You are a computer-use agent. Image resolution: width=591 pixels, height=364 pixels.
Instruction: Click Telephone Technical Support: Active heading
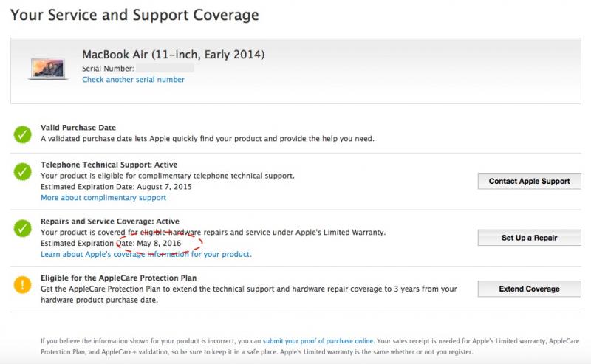pos(109,165)
